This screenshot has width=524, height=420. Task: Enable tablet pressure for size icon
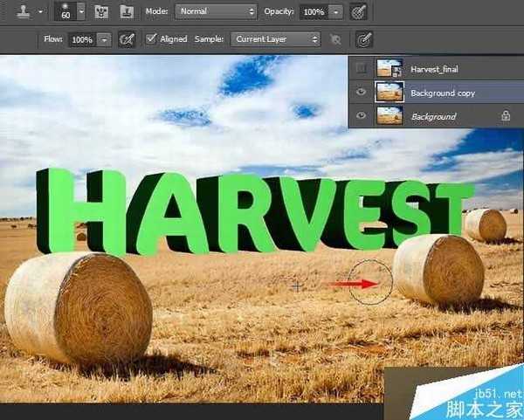[364, 39]
